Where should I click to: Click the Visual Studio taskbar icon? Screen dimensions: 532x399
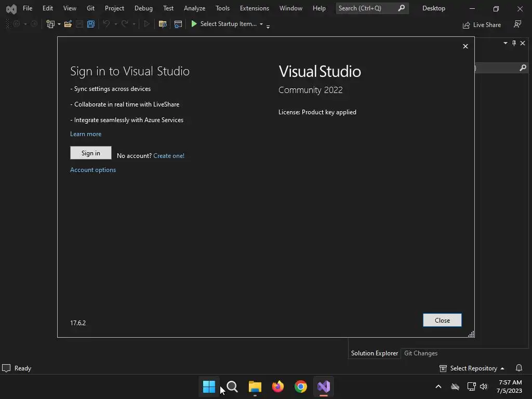pos(324,387)
